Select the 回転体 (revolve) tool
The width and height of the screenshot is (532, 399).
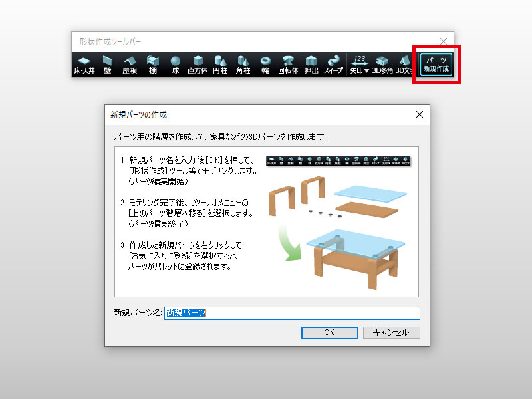click(287, 65)
